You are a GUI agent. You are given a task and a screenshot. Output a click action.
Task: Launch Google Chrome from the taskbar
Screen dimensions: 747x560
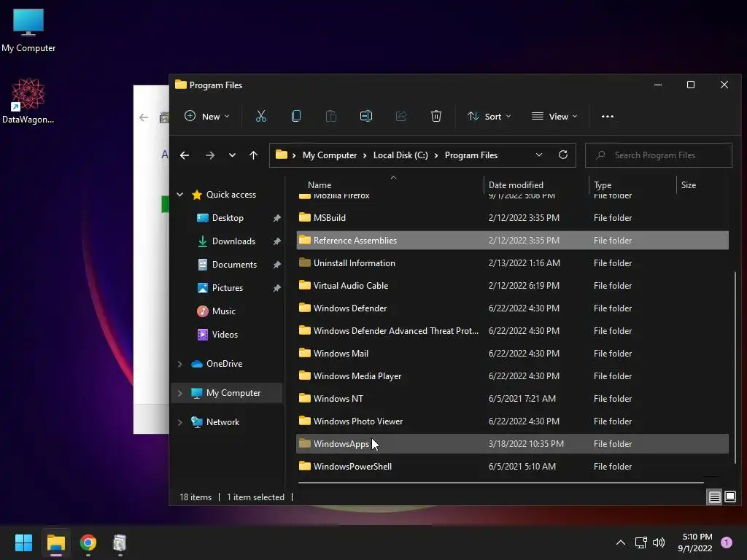pos(88,542)
